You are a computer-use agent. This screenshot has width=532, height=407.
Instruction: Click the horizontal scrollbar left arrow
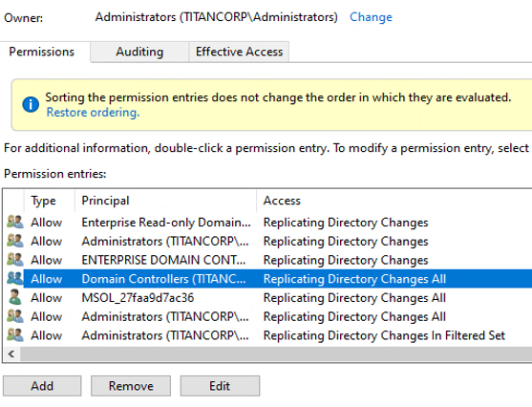(x=11, y=354)
